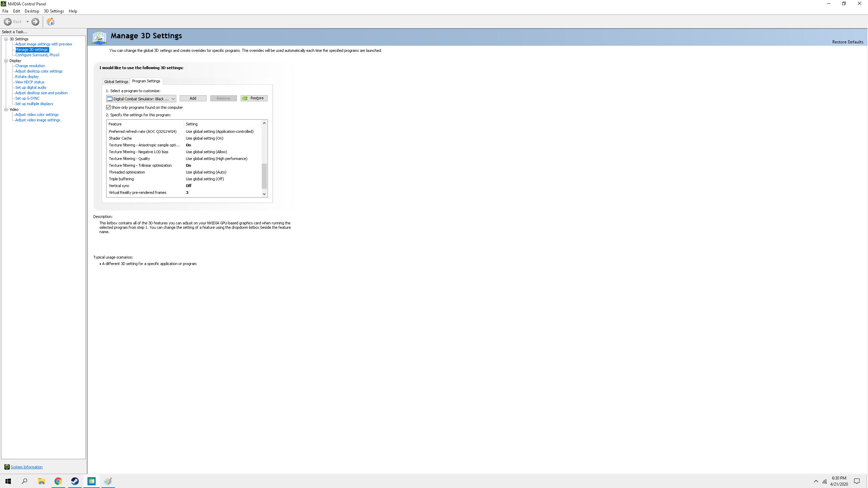Open Set up digital audio
This screenshot has width=868, height=488.
tap(31, 87)
